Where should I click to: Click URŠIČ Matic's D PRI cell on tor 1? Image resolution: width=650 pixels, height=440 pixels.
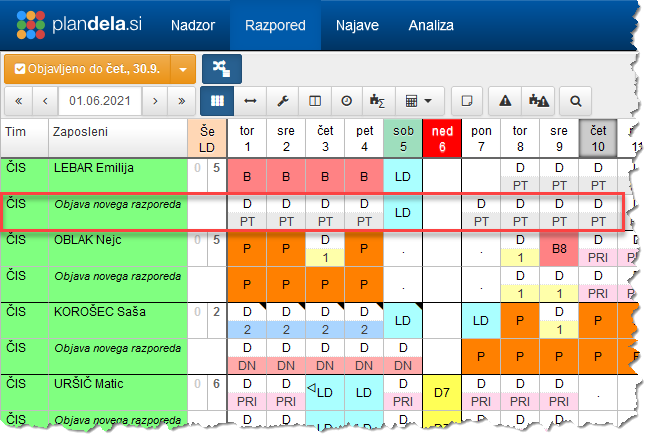tap(247, 392)
